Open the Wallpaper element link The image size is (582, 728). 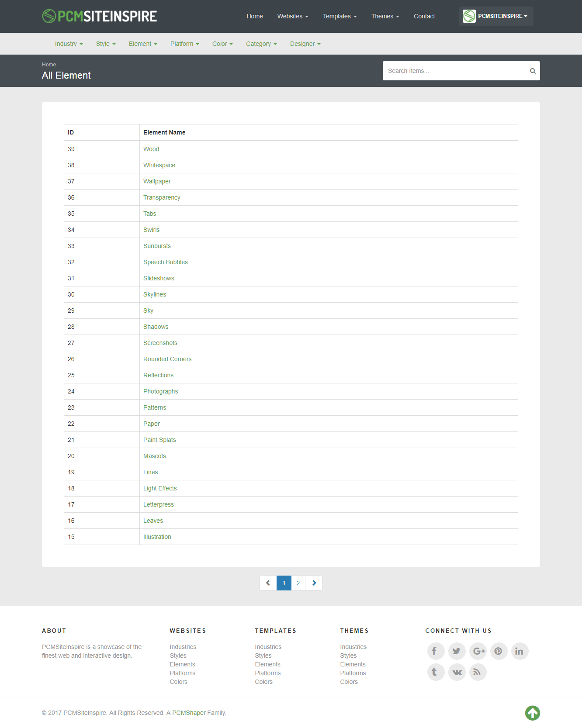157,181
